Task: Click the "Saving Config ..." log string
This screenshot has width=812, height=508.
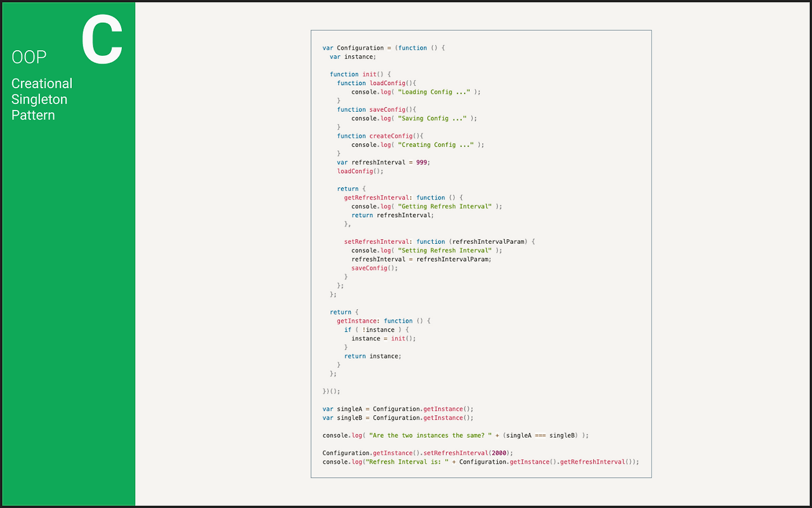Action: point(433,119)
